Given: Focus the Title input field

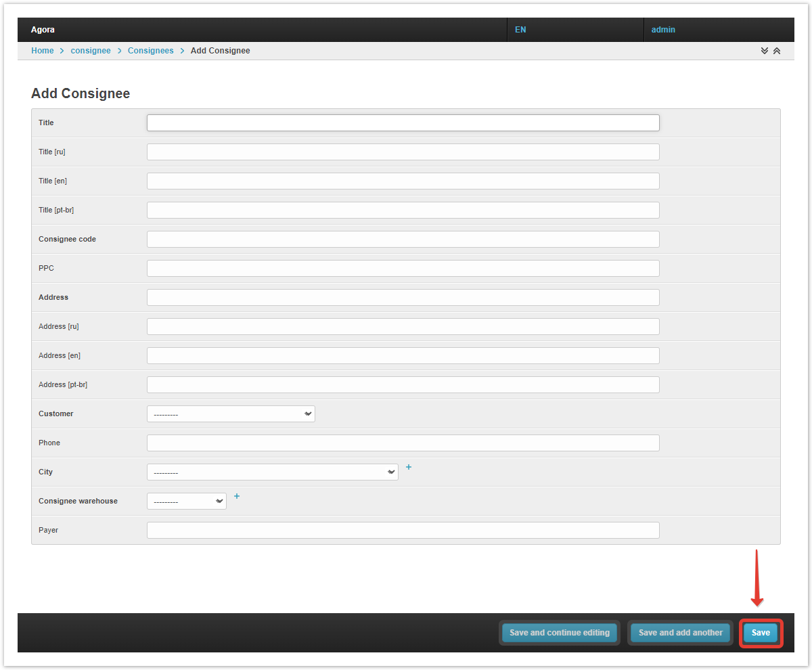Looking at the screenshot, I should point(403,122).
